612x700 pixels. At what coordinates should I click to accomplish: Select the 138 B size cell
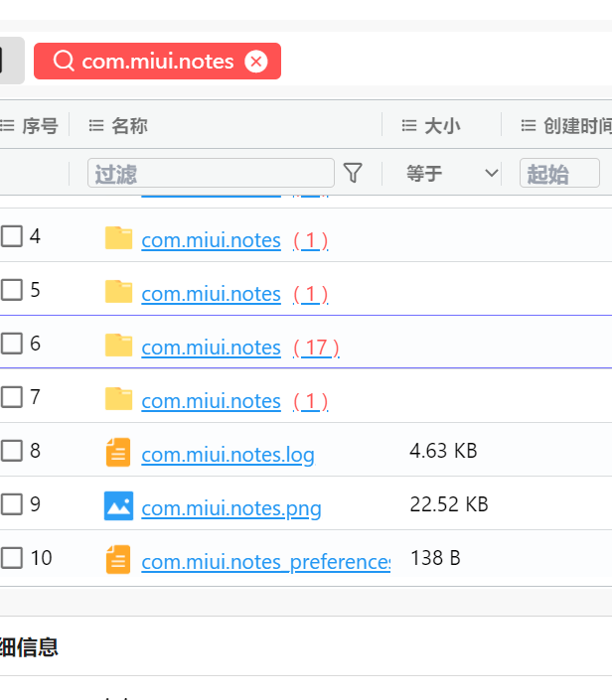pos(435,558)
